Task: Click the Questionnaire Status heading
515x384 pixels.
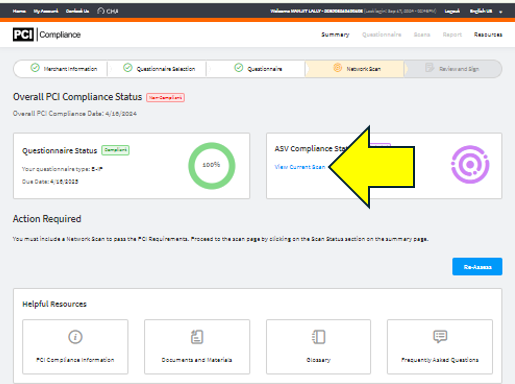Action: [60, 151]
